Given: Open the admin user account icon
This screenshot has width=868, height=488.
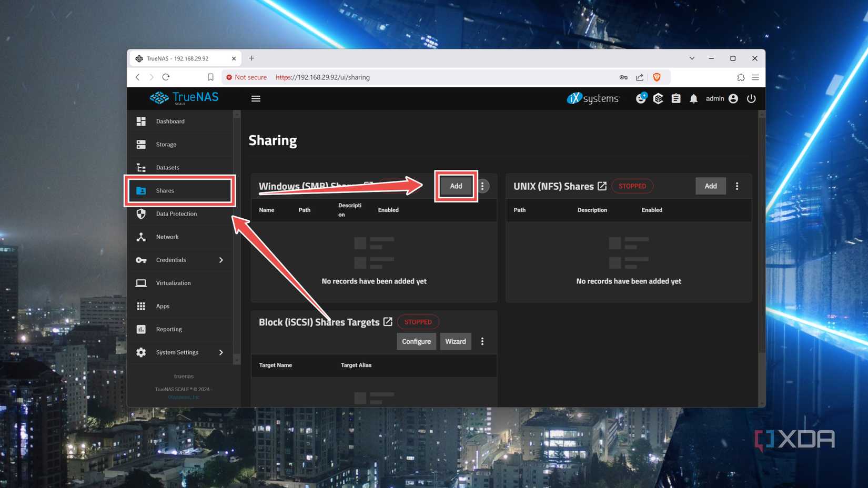Looking at the screenshot, I should click(x=733, y=98).
